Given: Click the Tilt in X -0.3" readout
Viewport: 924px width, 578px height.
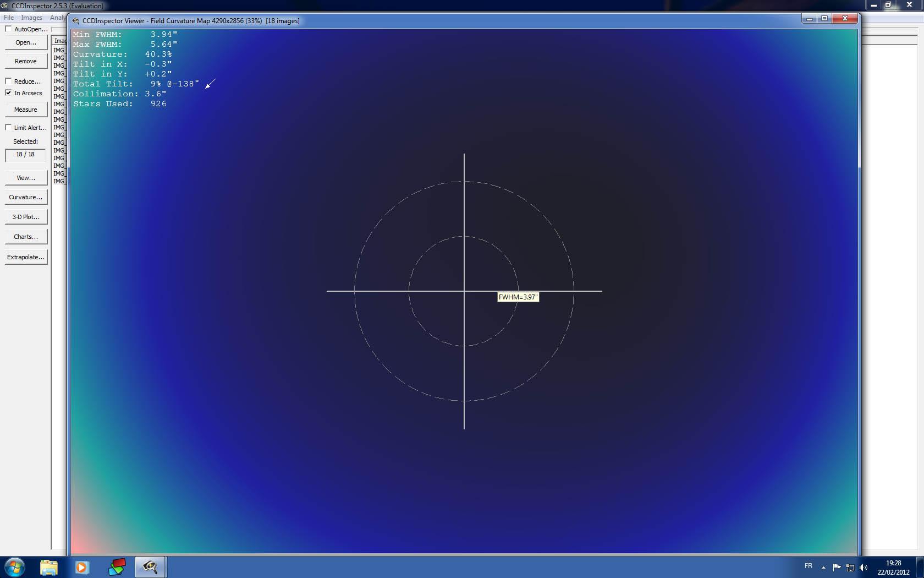Looking at the screenshot, I should tap(122, 64).
